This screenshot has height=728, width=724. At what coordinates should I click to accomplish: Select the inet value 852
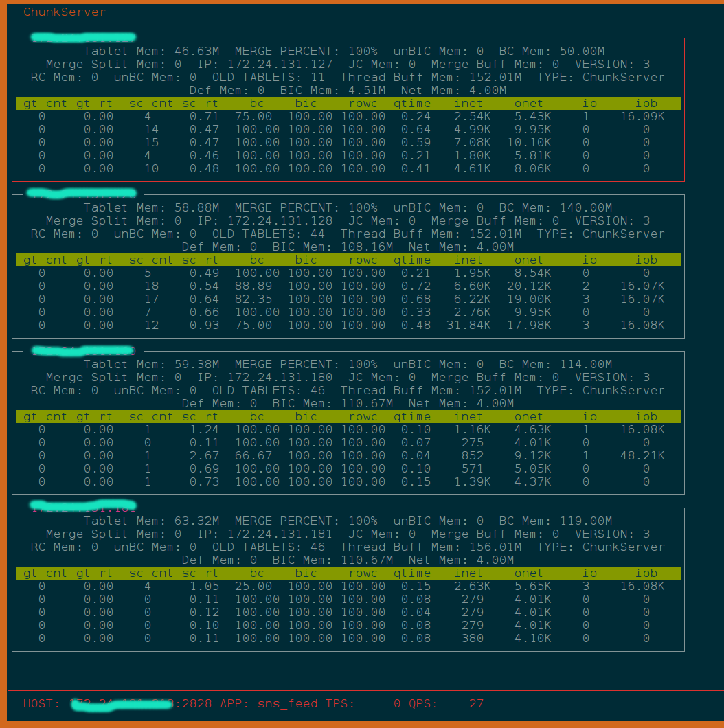coord(473,455)
